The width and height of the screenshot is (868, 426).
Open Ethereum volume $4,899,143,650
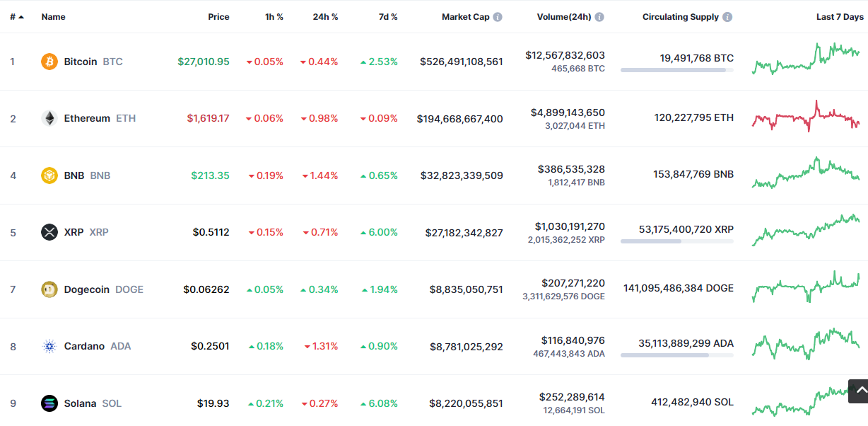tap(568, 112)
